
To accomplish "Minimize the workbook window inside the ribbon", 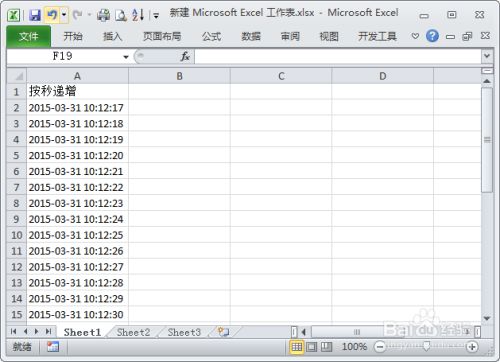I will point(450,37).
